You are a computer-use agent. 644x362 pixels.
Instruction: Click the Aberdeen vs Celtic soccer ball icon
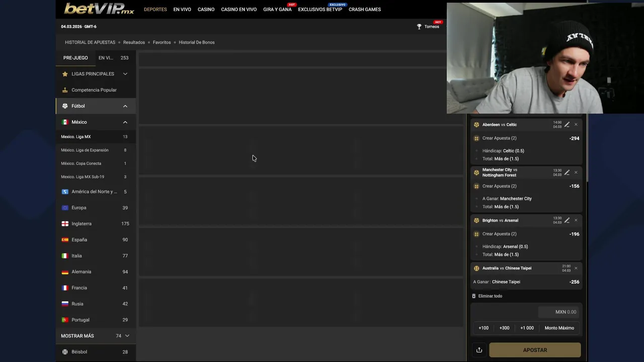click(476, 125)
